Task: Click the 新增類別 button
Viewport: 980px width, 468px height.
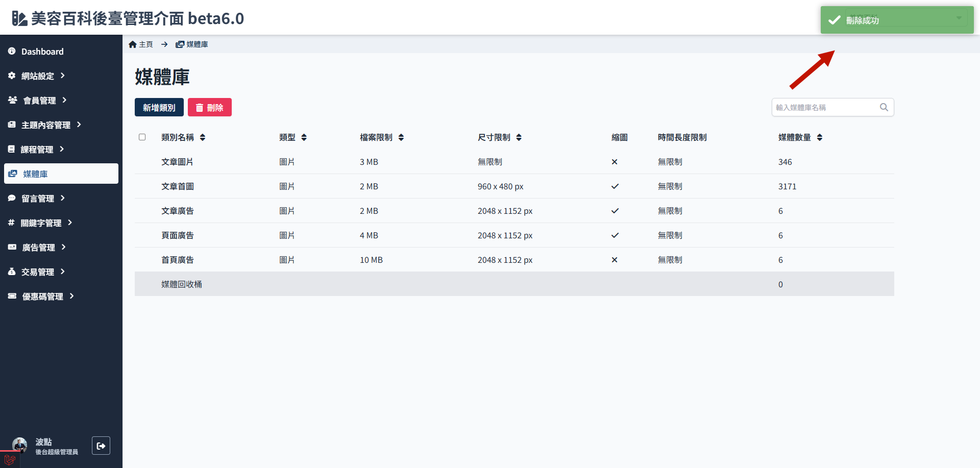Action: [x=159, y=107]
